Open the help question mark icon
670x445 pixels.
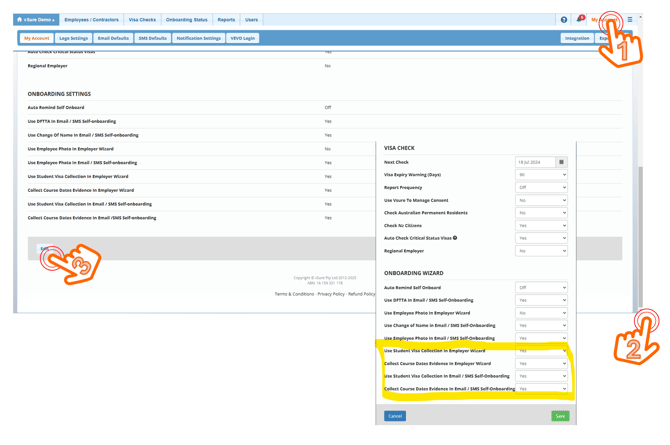pyautogui.click(x=564, y=19)
